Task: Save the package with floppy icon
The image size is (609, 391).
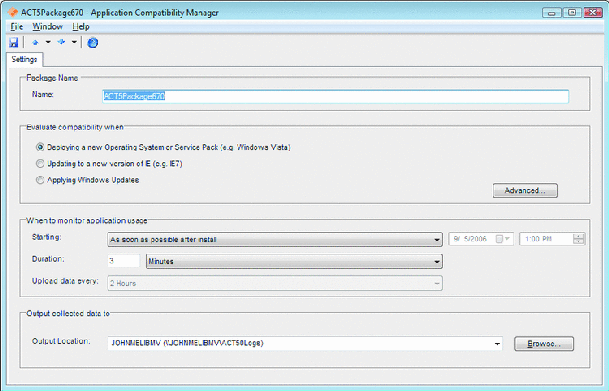Action: click(x=14, y=42)
